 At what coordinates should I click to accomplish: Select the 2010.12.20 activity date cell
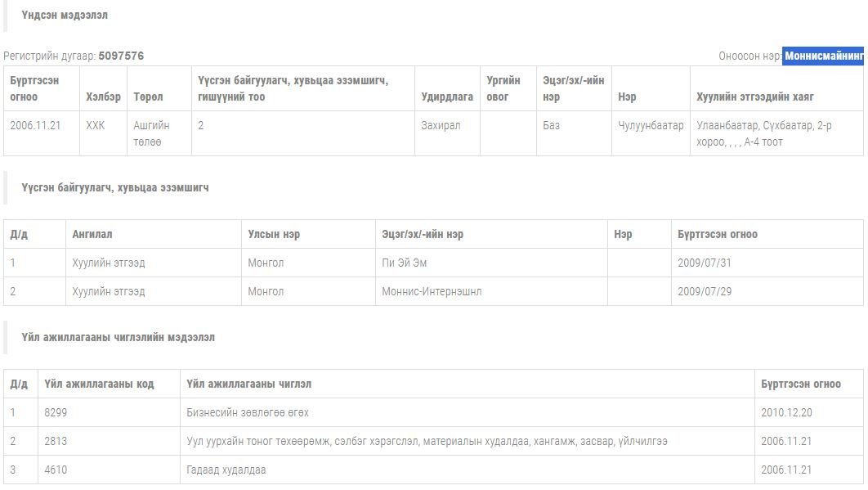786,412
